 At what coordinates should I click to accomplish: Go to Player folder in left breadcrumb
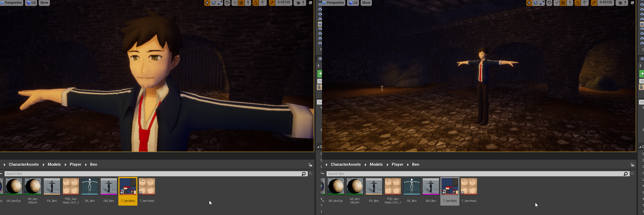coord(75,164)
